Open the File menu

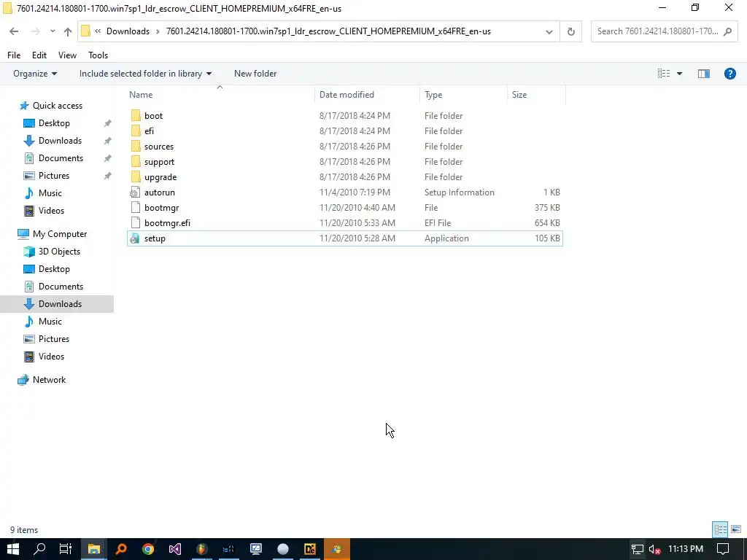[14, 55]
